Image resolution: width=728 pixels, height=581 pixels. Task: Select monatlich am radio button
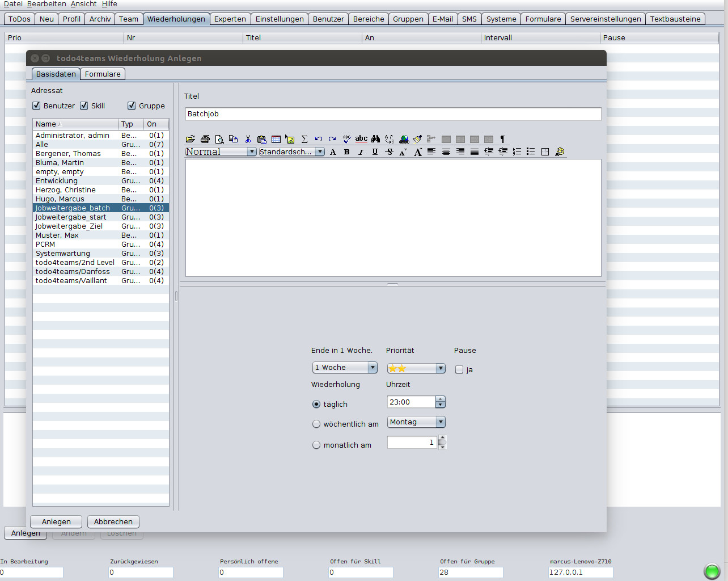tap(316, 445)
